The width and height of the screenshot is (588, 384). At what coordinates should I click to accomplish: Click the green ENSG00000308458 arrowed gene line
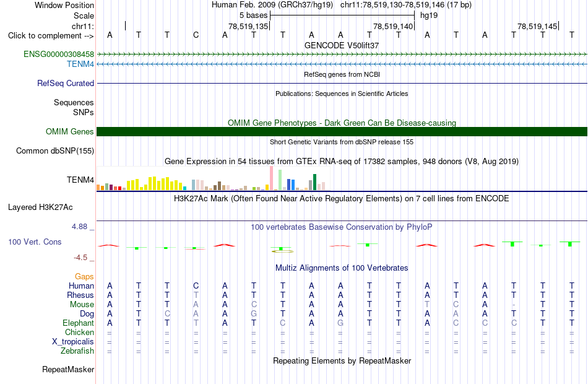[x=342, y=55]
